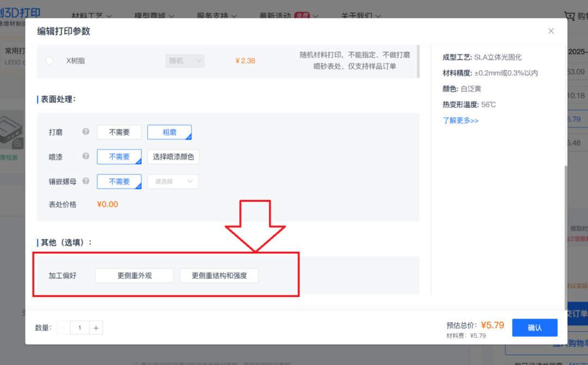Decrease quantity with the minus button
This screenshot has height=365, width=588.
point(63,327)
